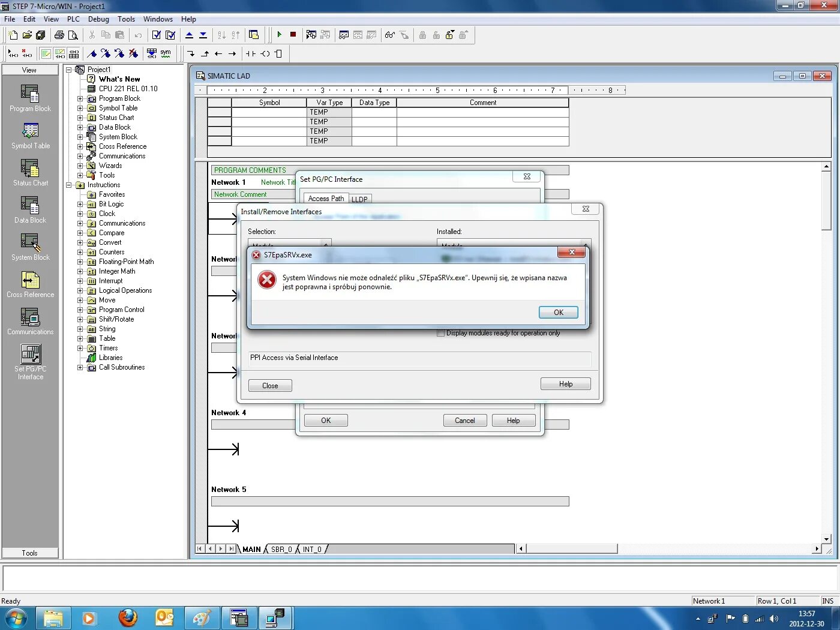Create a new project with toolbar icon
The image size is (840, 630).
coord(13,35)
